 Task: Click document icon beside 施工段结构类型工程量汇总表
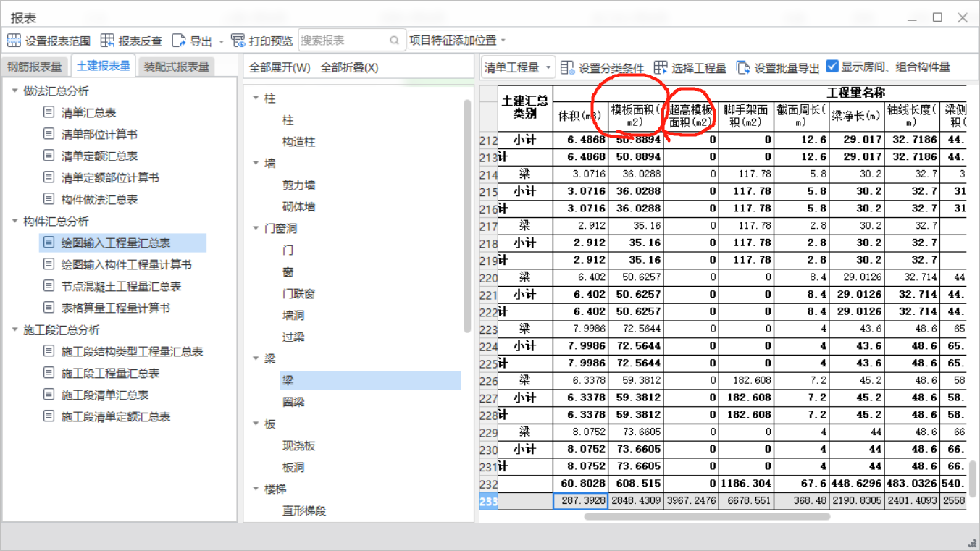click(49, 351)
